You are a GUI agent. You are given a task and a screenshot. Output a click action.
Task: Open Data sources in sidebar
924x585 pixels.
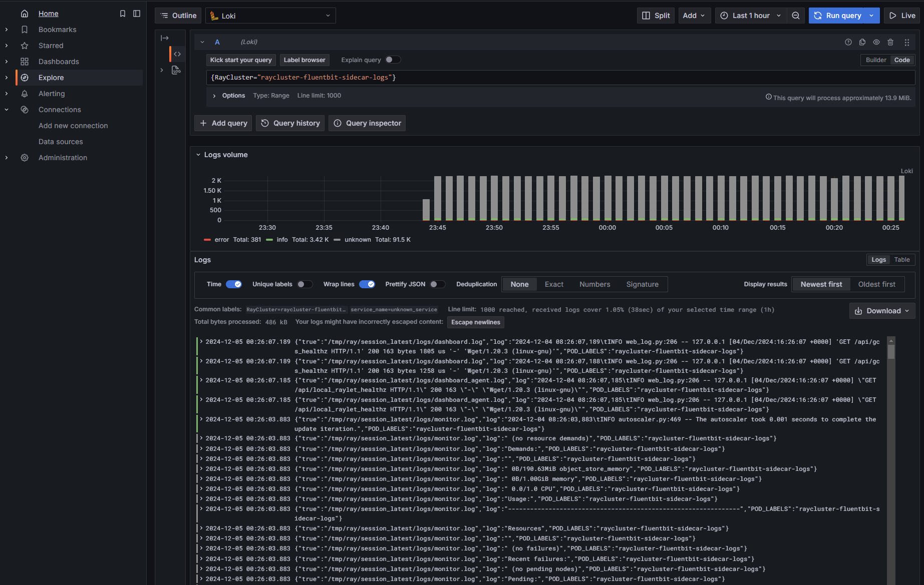(x=61, y=142)
